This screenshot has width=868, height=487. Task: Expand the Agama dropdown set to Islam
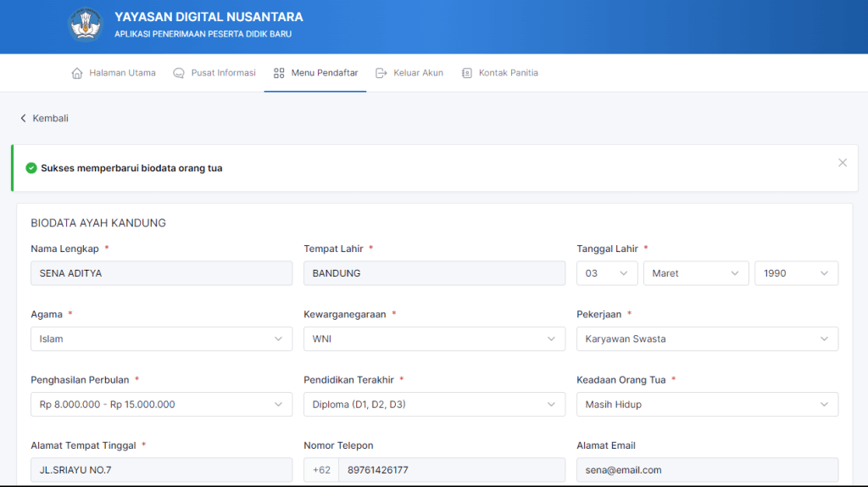tap(161, 339)
